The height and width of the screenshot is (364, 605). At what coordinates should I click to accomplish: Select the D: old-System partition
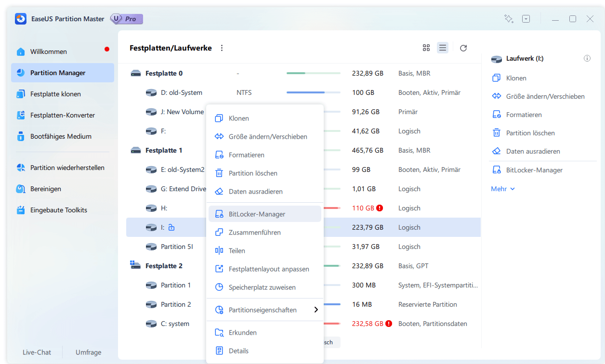pyautogui.click(x=303, y=92)
